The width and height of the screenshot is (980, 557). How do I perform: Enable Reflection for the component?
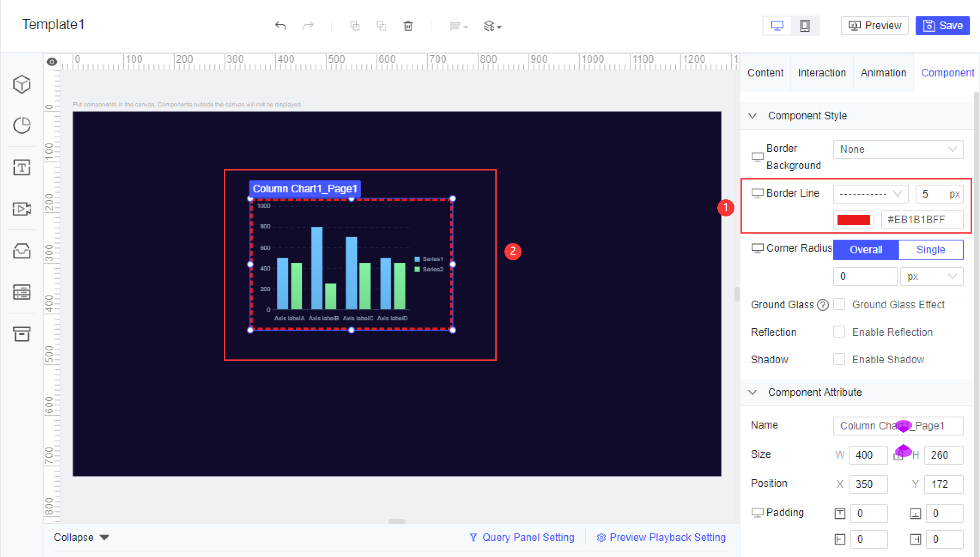click(839, 332)
